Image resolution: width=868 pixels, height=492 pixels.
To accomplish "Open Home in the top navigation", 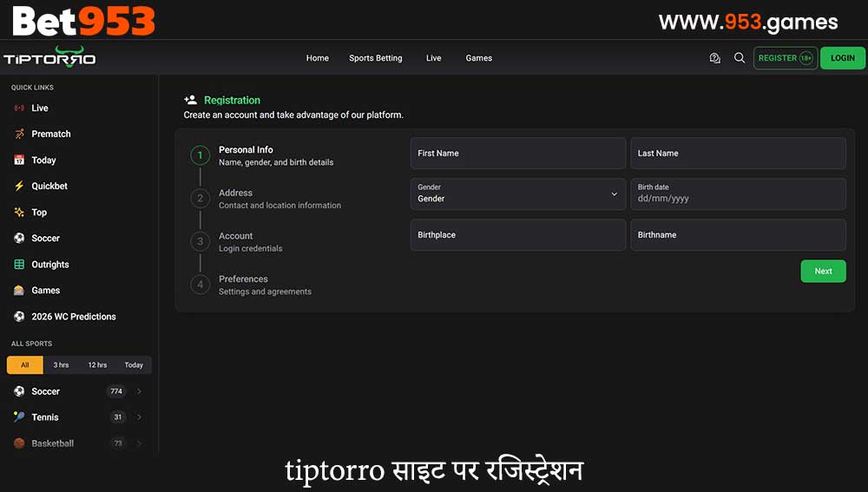I will tap(317, 58).
